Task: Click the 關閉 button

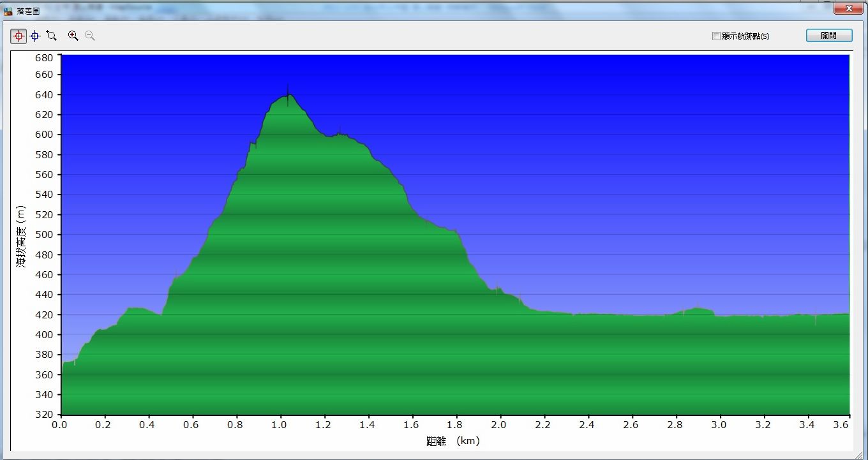Action: pyautogui.click(x=829, y=36)
